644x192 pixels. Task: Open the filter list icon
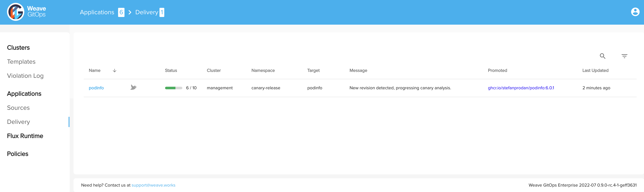[x=624, y=56]
